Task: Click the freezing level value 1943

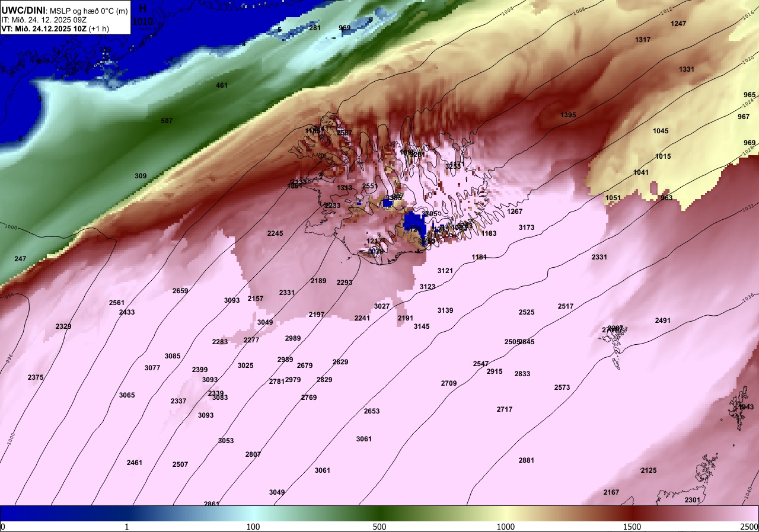Action: pos(746,407)
